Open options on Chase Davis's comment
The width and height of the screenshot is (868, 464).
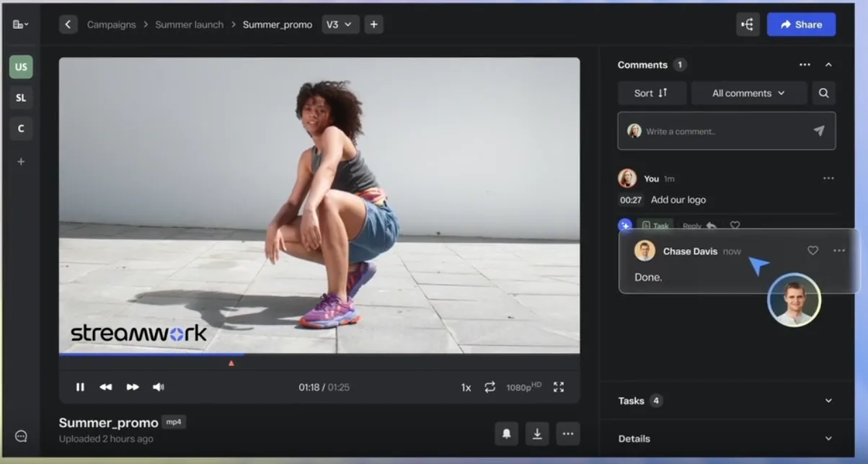(x=839, y=251)
